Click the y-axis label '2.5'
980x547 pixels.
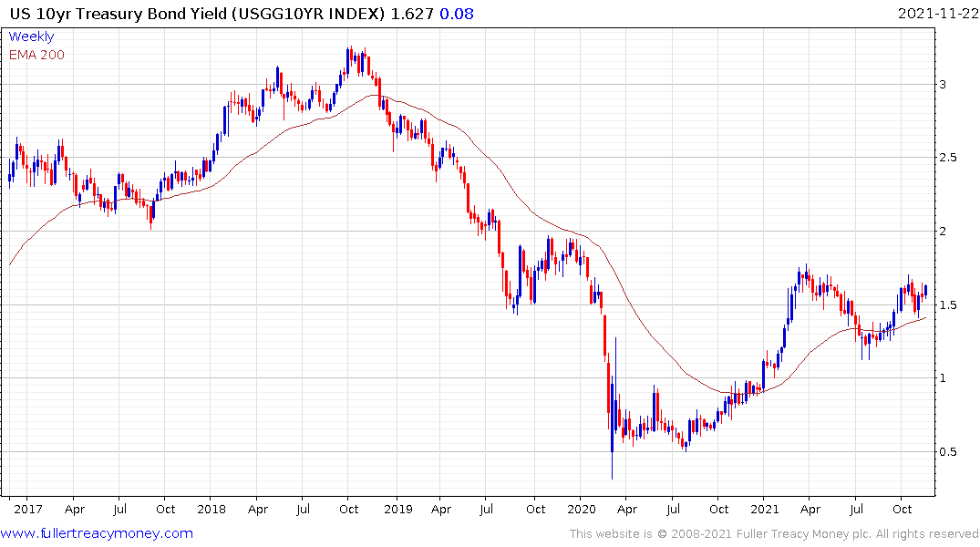948,158
